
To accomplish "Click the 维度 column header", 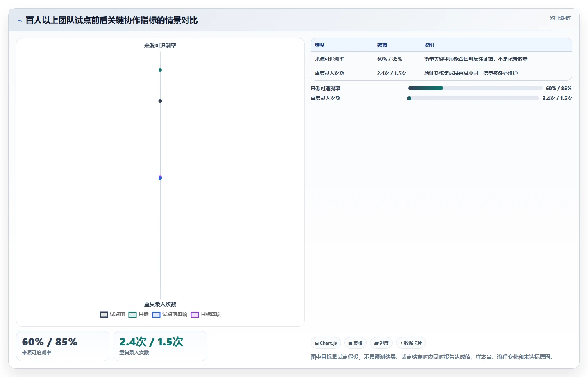I will click(x=320, y=45).
